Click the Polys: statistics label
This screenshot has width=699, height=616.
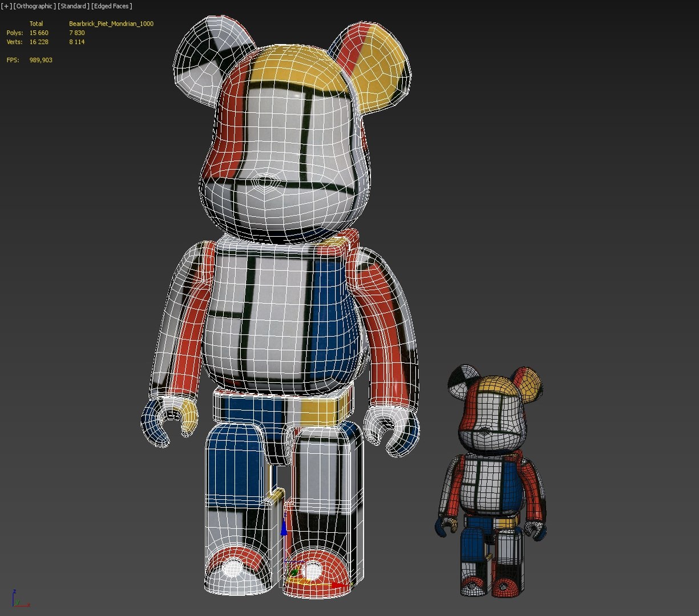15,33
